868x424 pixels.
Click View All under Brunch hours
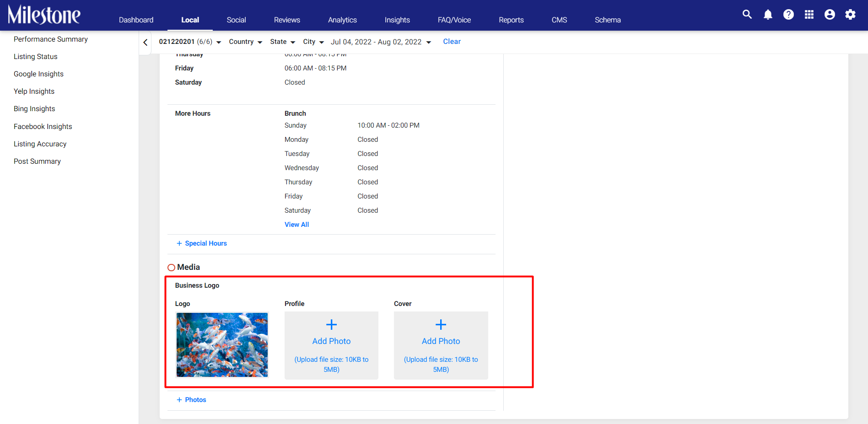pos(297,225)
